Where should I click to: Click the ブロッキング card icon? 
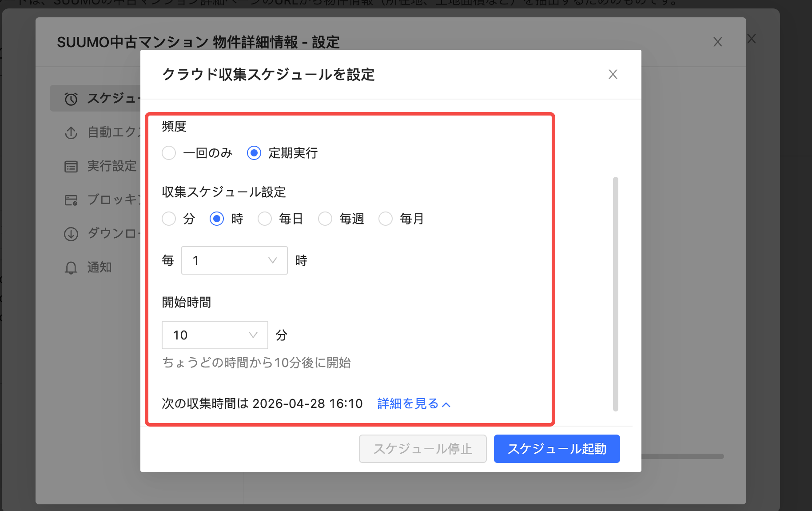click(71, 200)
